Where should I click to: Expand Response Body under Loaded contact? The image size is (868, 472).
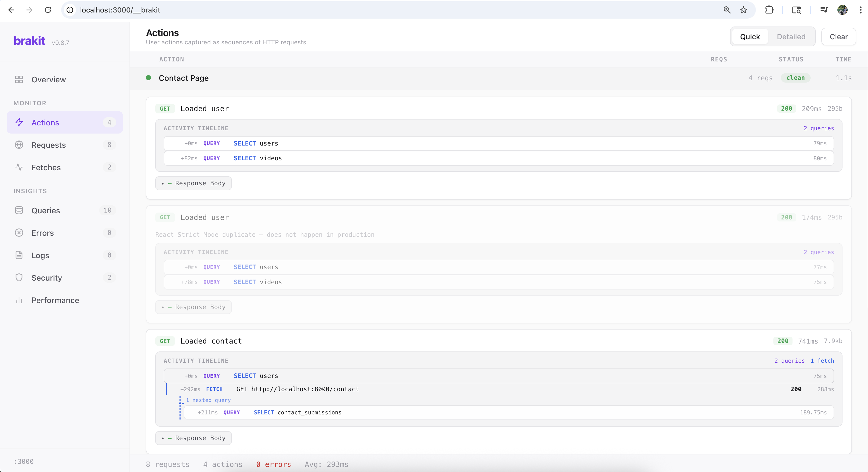pyautogui.click(x=193, y=438)
